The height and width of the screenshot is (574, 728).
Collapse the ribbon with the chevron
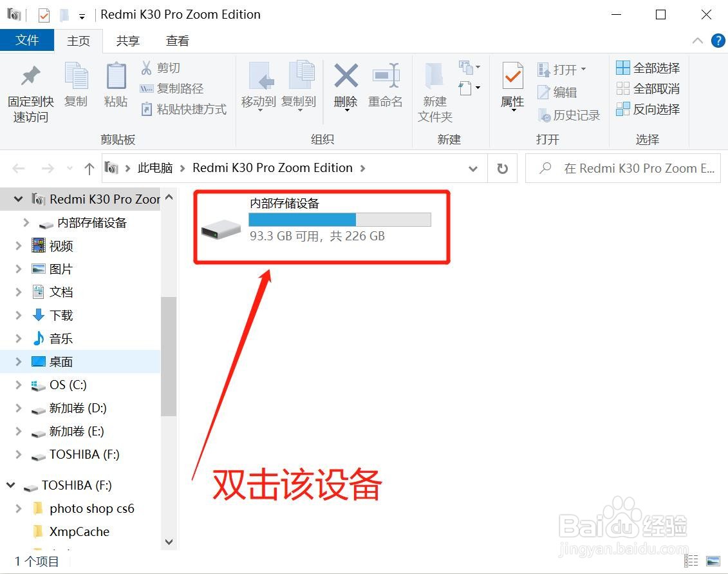pos(697,41)
